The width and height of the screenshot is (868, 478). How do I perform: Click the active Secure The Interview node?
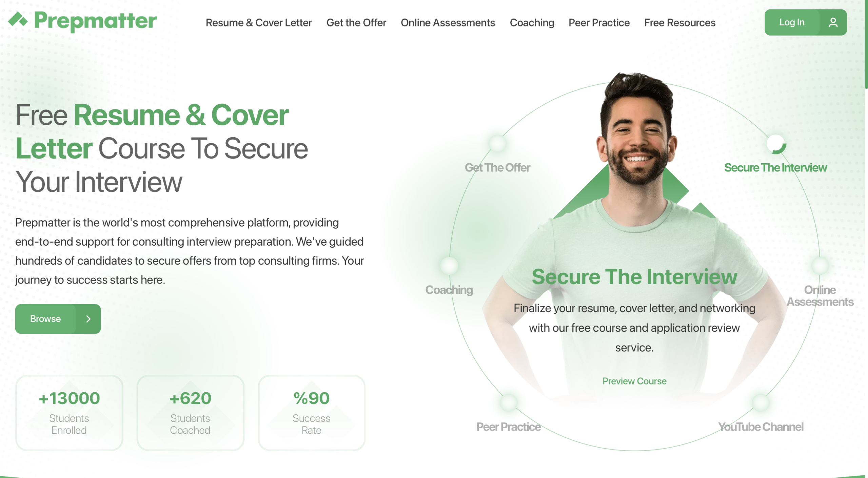(x=776, y=144)
